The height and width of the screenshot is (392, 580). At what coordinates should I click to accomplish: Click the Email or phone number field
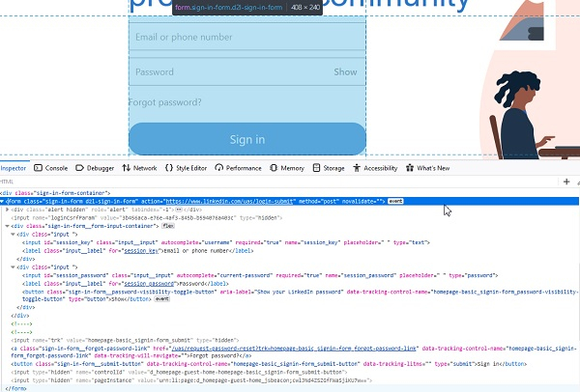[x=247, y=37]
